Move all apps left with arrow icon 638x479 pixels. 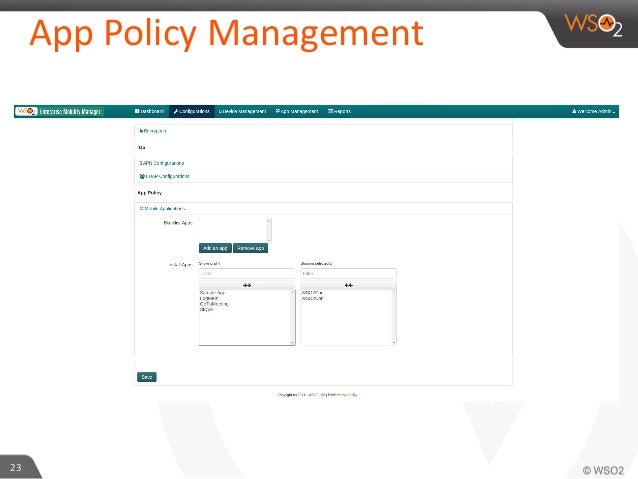coord(348,285)
